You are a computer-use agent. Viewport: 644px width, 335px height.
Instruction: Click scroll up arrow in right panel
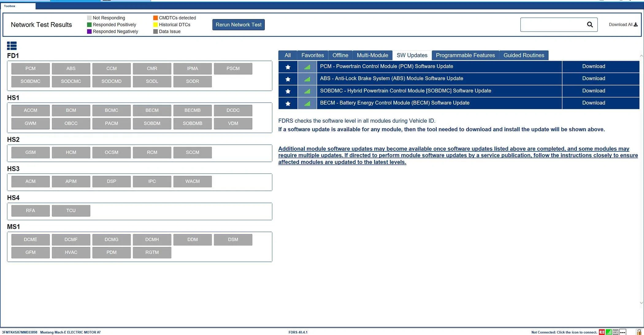tap(641, 56)
